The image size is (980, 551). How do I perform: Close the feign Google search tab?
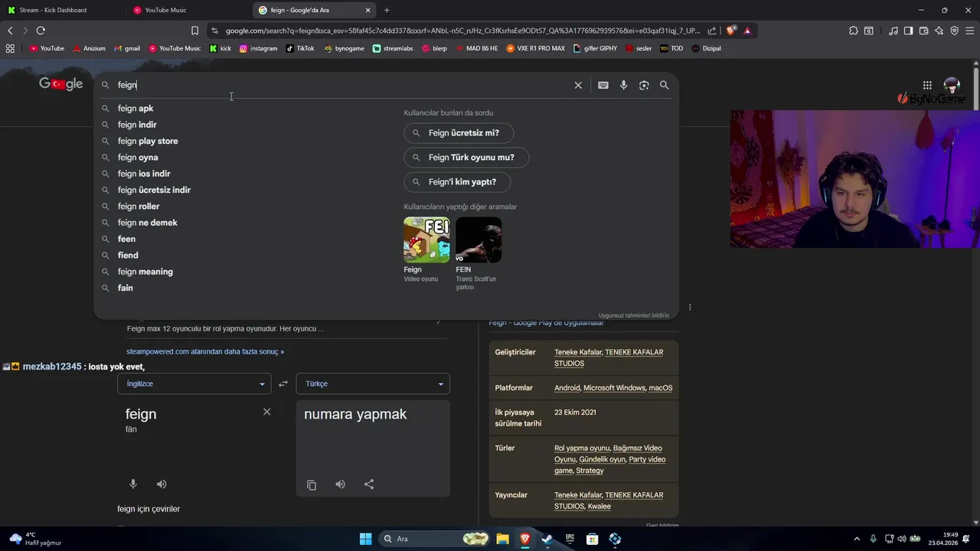(367, 10)
